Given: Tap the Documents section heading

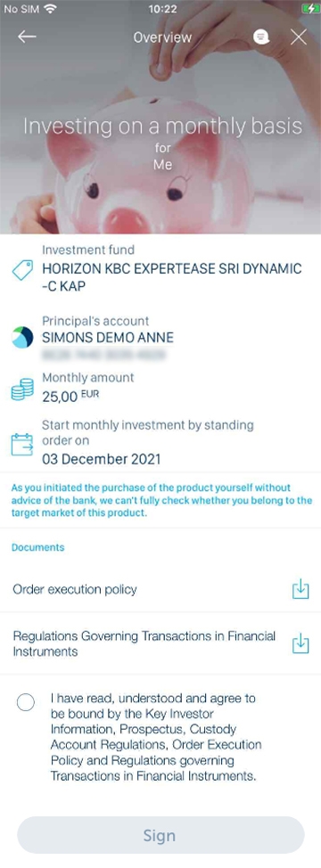Looking at the screenshot, I should [x=38, y=547].
